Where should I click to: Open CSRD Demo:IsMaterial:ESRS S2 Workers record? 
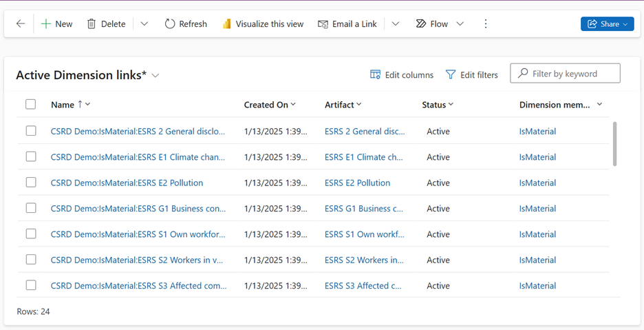pyautogui.click(x=137, y=260)
